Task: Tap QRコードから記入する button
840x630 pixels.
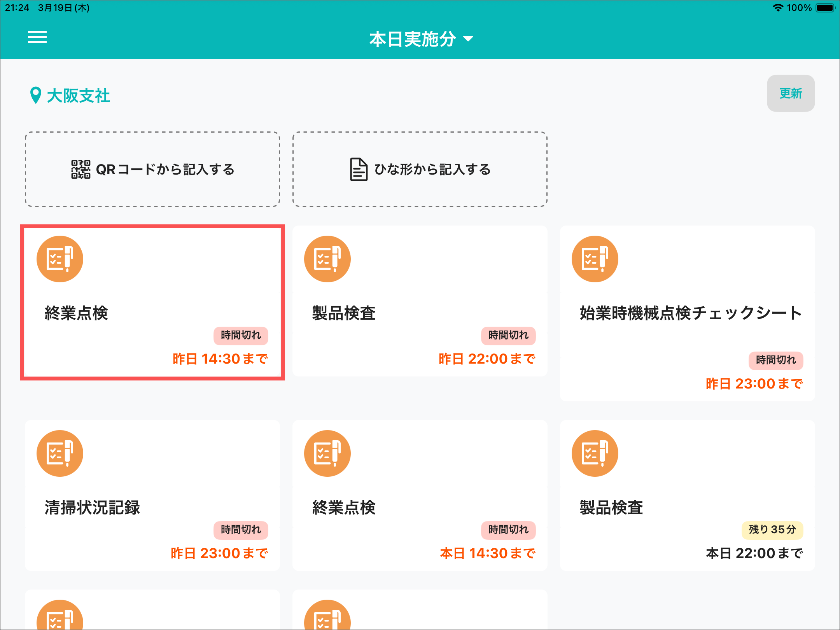Action: tap(152, 169)
